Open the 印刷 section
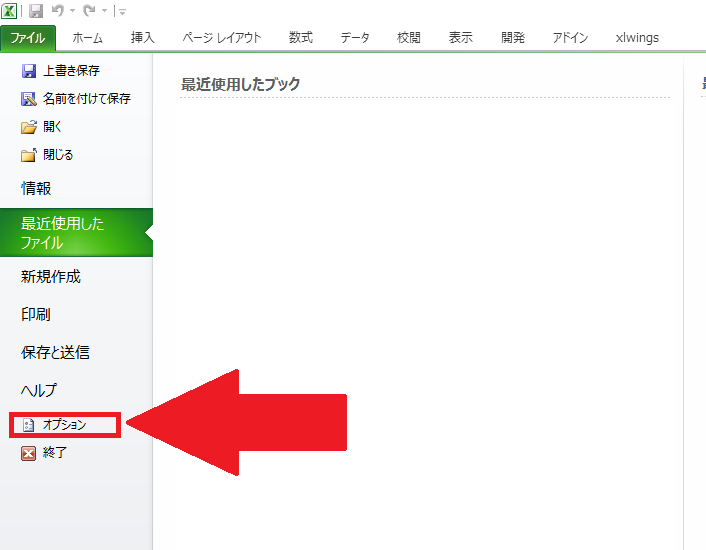This screenshot has height=550, width=706. click(36, 314)
